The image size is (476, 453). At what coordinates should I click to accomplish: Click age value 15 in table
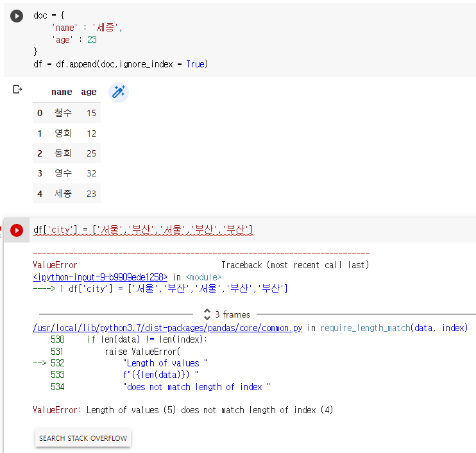[x=91, y=113]
